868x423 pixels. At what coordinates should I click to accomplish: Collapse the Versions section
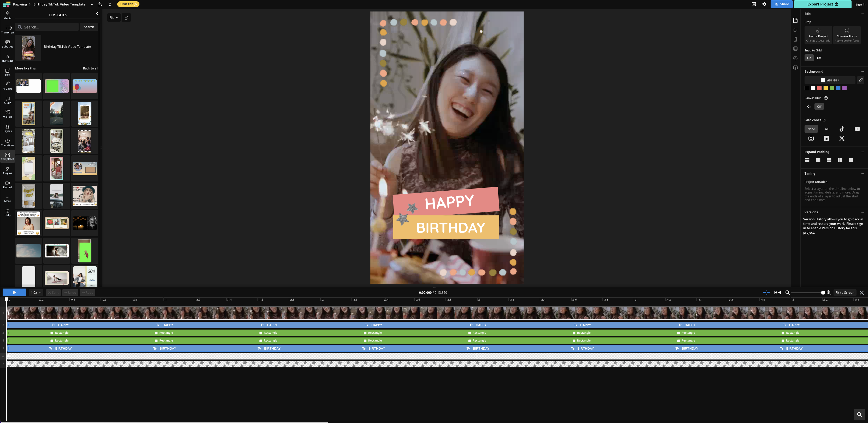(x=863, y=212)
